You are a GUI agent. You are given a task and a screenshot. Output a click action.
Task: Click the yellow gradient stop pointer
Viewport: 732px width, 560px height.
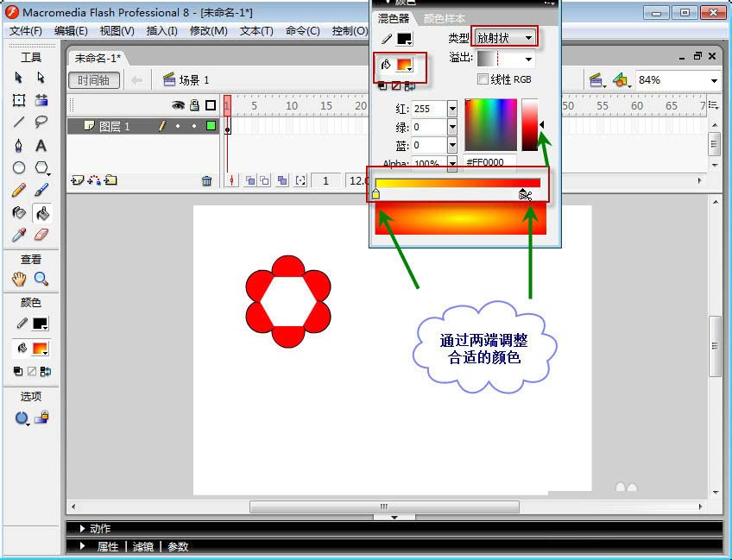pos(375,193)
